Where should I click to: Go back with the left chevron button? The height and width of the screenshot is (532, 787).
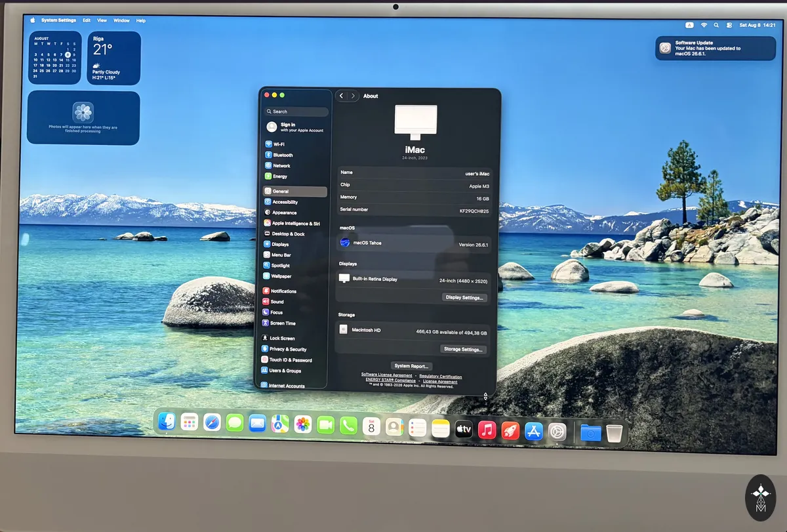point(342,96)
